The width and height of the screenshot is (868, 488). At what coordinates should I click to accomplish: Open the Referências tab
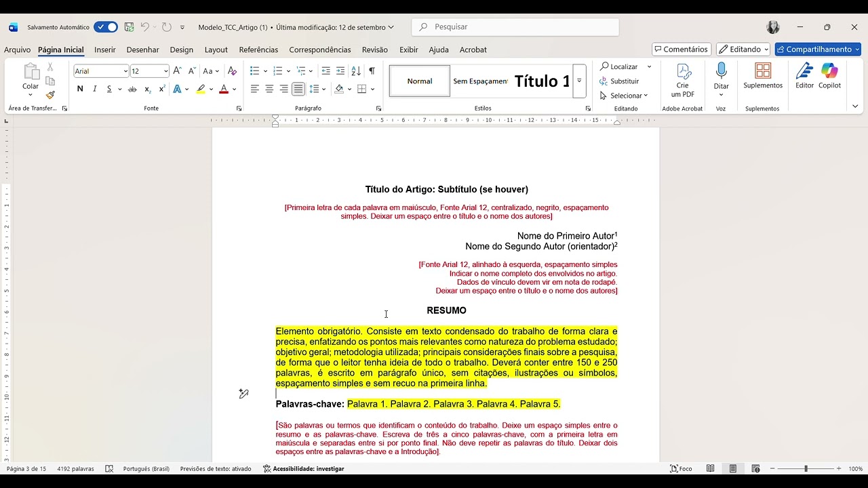[258, 49]
